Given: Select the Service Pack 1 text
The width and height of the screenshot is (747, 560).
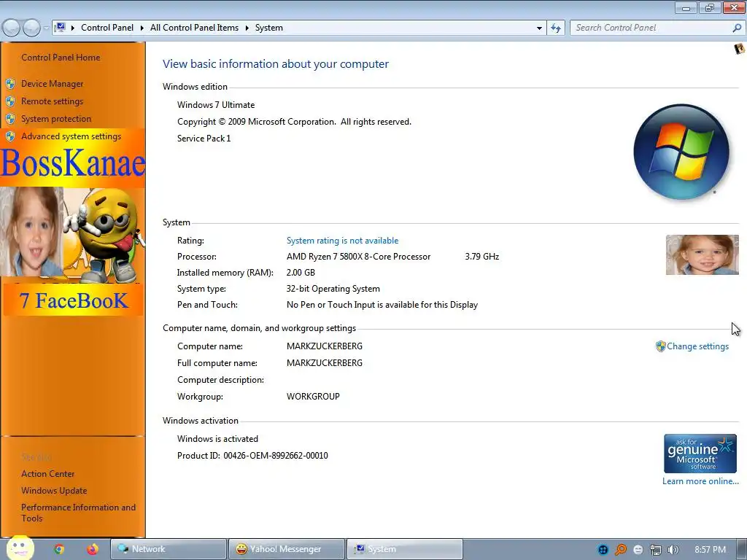Looking at the screenshot, I should [x=204, y=139].
